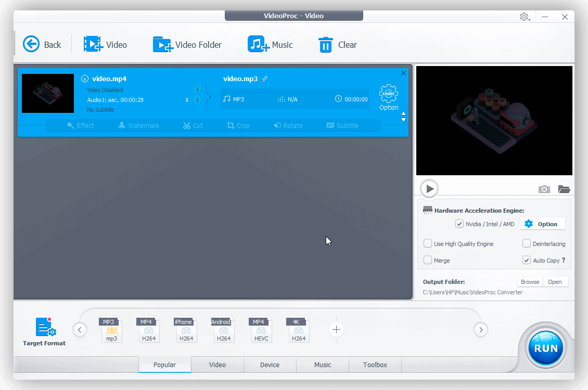588x390 pixels.
Task: Open snapshot folder icon under preview
Action: (x=564, y=189)
